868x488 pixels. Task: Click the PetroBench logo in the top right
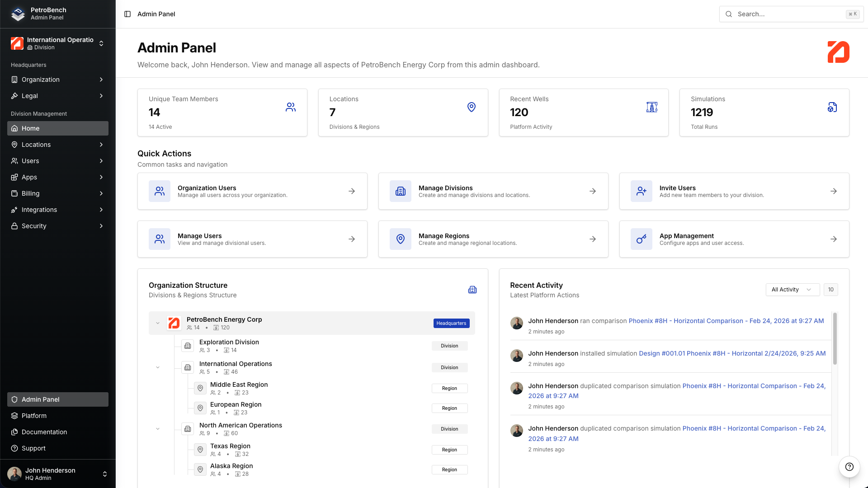(x=839, y=52)
